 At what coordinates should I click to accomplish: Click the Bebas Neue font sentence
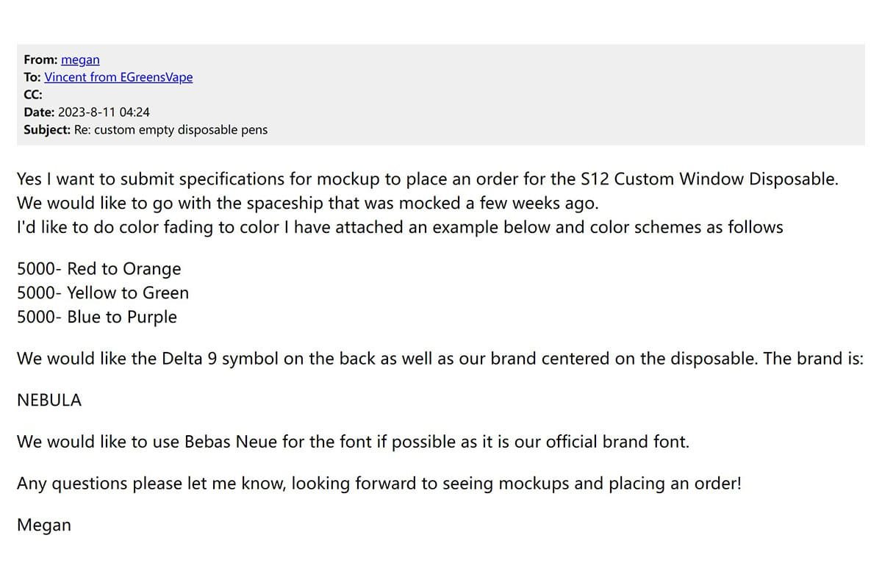353,442
